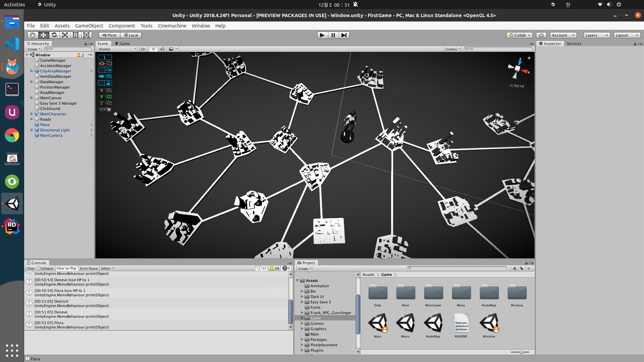Click the Step frame button

click(344, 35)
